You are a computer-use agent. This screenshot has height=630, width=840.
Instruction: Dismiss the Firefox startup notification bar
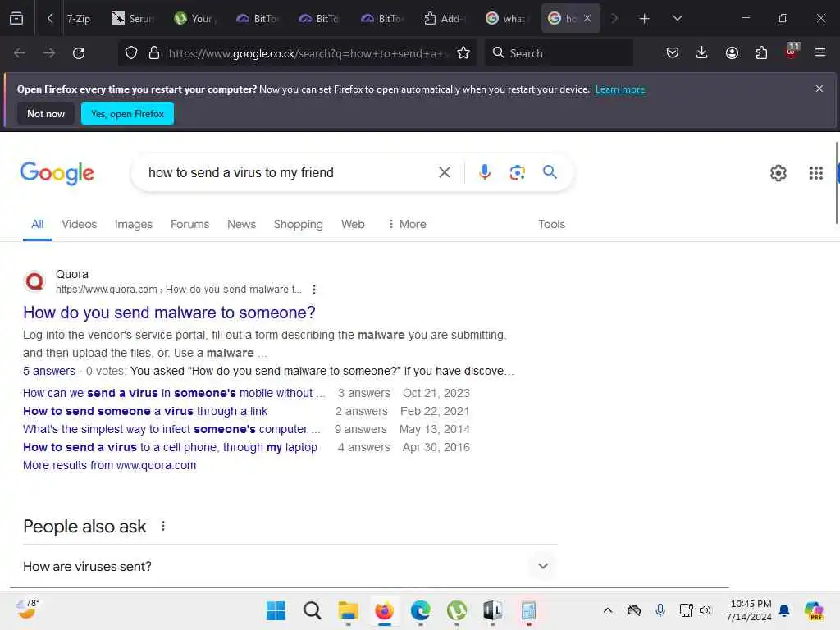point(819,89)
